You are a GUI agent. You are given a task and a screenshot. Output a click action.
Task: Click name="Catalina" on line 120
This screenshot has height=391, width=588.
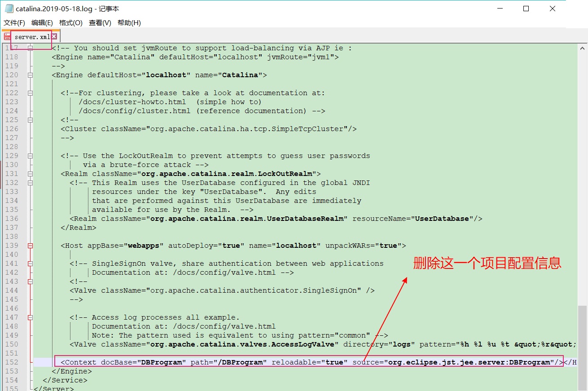click(x=229, y=75)
